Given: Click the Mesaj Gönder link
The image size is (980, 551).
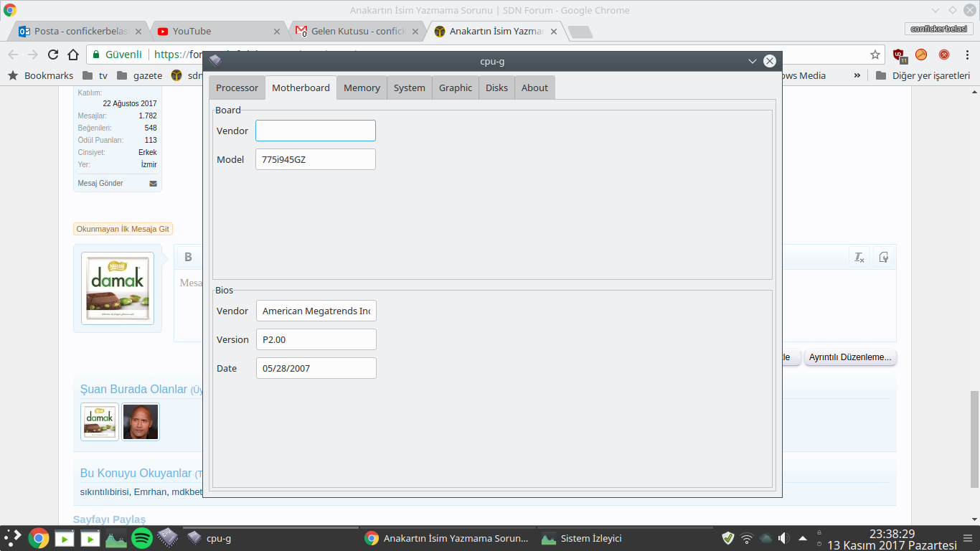Looking at the screenshot, I should coord(100,183).
